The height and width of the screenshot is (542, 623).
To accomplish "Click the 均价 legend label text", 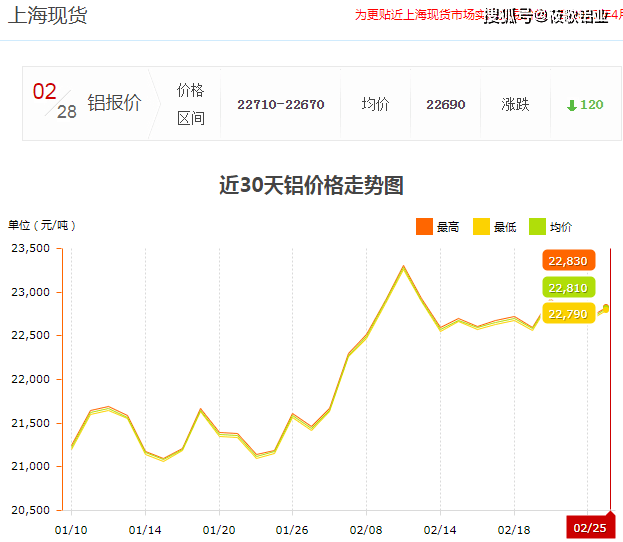I will (x=561, y=227).
